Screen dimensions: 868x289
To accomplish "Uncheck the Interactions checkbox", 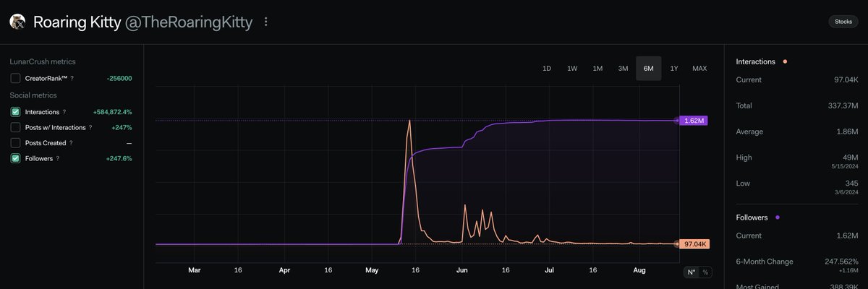I will (15, 112).
